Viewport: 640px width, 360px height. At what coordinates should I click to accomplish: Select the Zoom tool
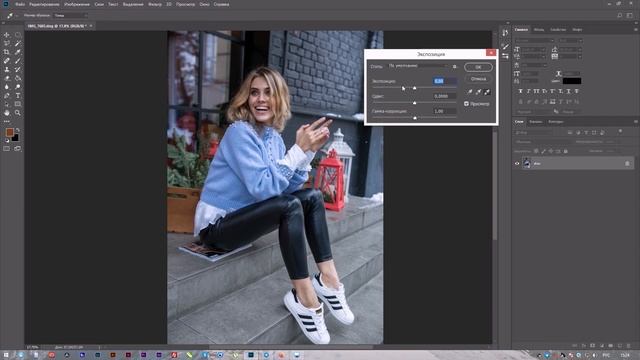click(18, 113)
